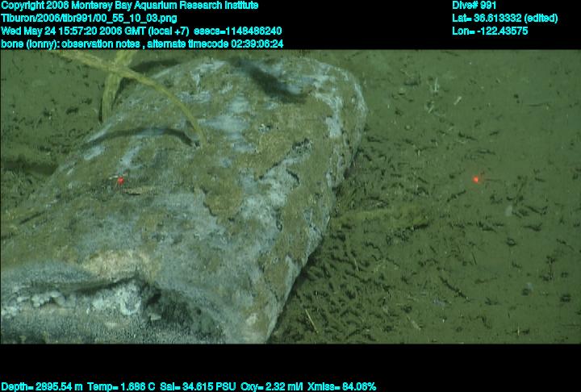
Task: Click the copyright Monterey Bay Aquarium text
Action: [x=130, y=6]
